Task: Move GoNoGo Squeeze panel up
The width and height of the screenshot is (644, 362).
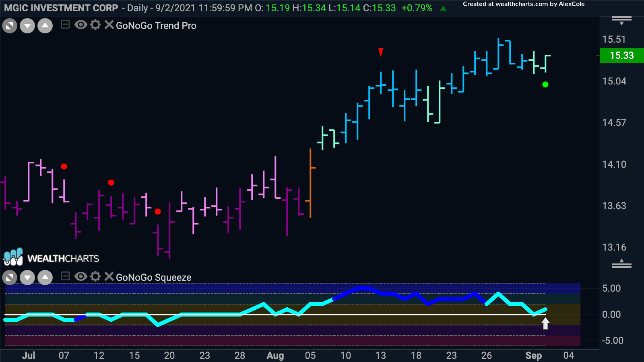Action: pos(45,278)
